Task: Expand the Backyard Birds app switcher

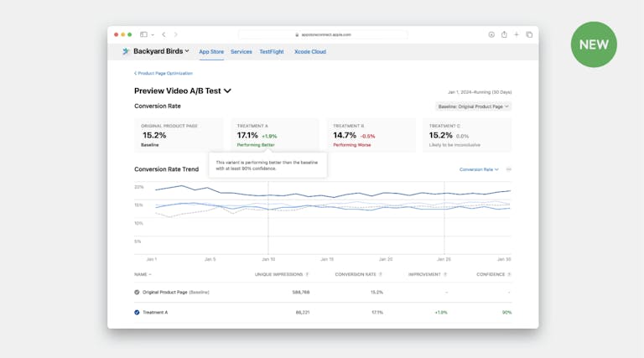Action: tap(187, 51)
